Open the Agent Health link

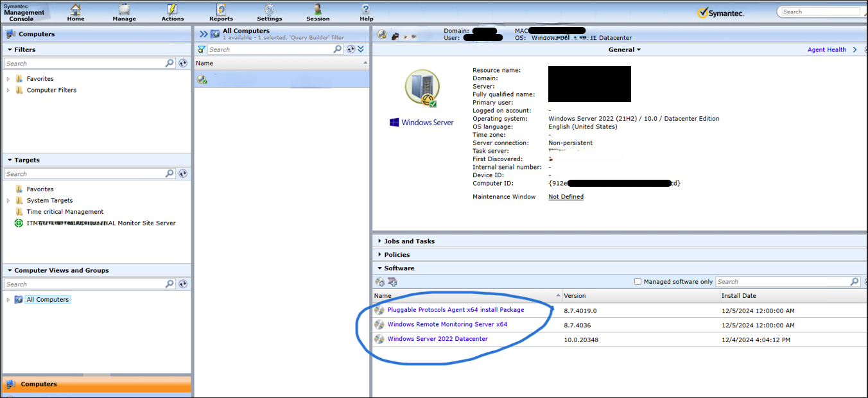point(826,49)
